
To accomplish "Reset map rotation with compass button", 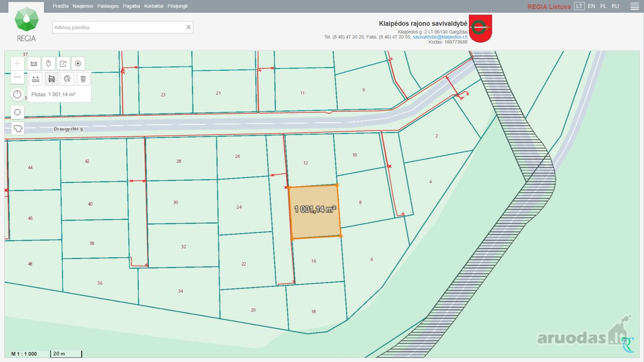I will [18, 95].
